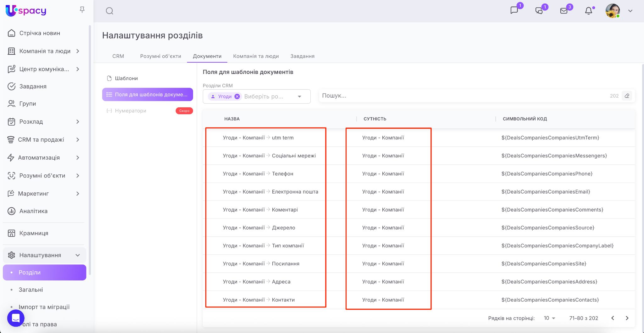Switch to the Розумні об'єкти tab
The width and height of the screenshot is (644, 333).
click(161, 56)
